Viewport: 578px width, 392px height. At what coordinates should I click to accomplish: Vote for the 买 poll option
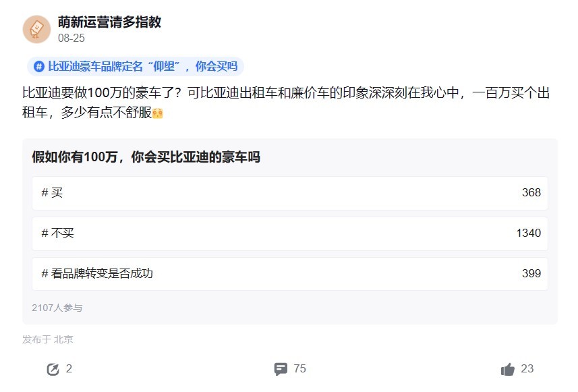pos(289,193)
